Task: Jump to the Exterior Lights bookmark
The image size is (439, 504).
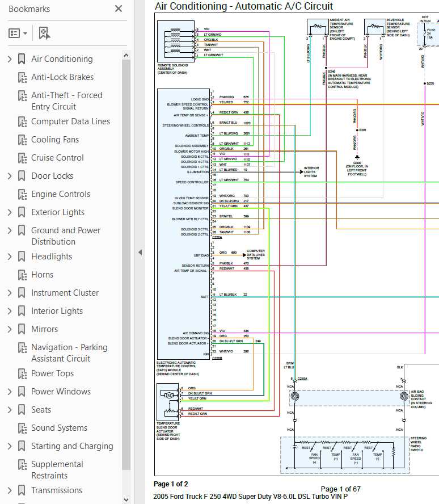Action: coord(58,212)
